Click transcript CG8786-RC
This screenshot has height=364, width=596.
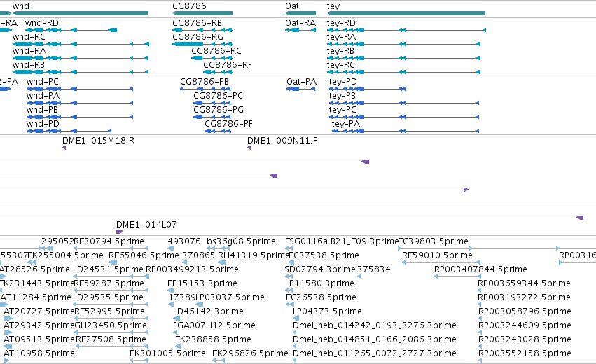(x=216, y=51)
